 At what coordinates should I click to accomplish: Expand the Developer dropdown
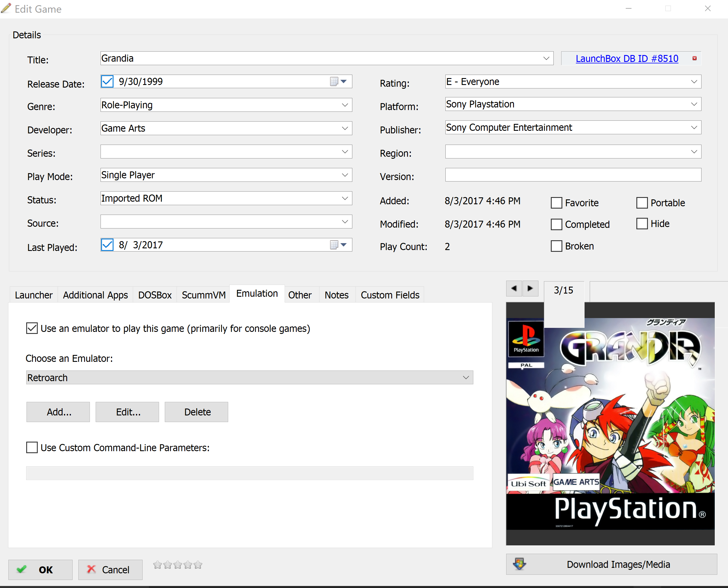pos(345,128)
